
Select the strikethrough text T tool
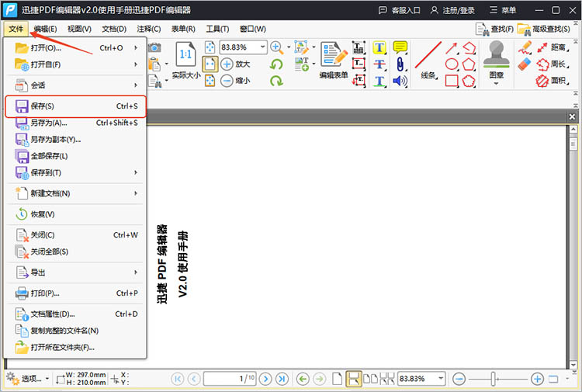coord(379,64)
